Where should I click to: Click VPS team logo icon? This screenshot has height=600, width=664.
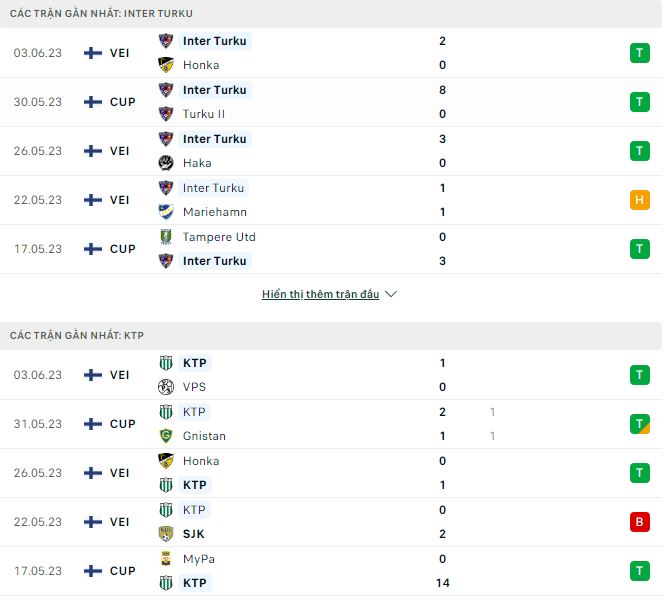click(x=166, y=387)
